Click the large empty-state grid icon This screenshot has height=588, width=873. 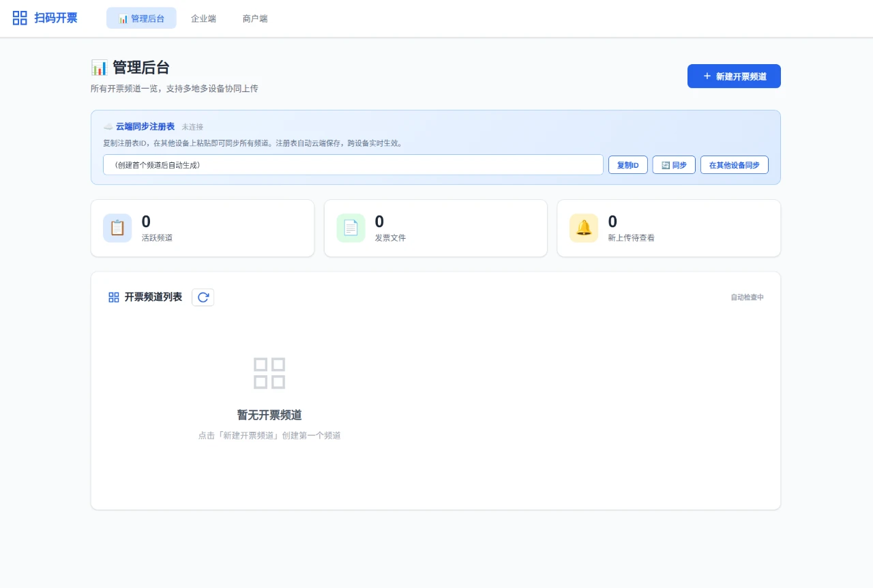tap(269, 373)
